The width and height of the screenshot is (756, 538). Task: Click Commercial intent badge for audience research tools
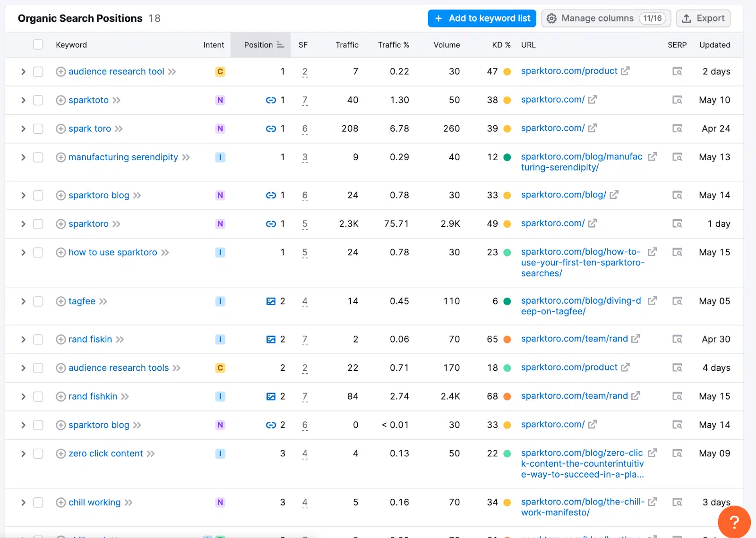[220, 368]
